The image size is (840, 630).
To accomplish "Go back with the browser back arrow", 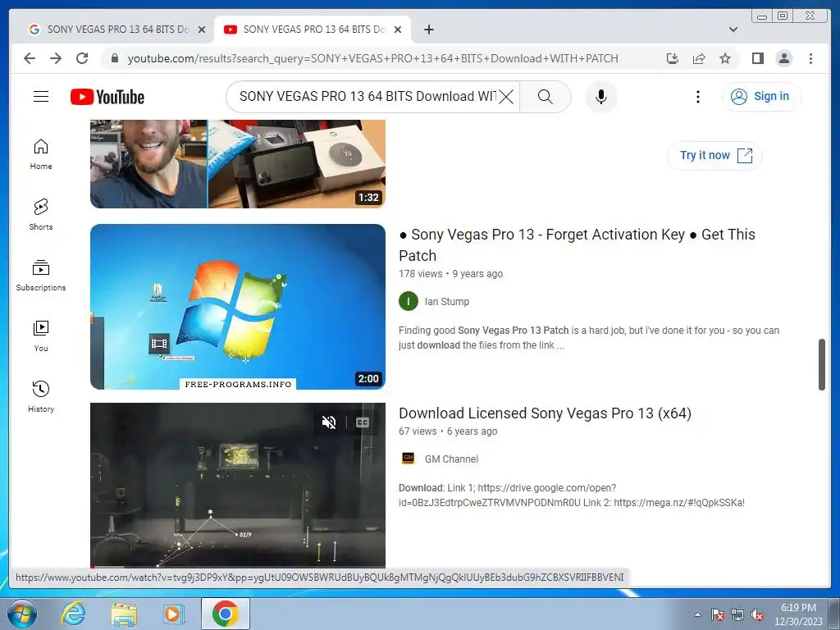I will click(x=30, y=58).
